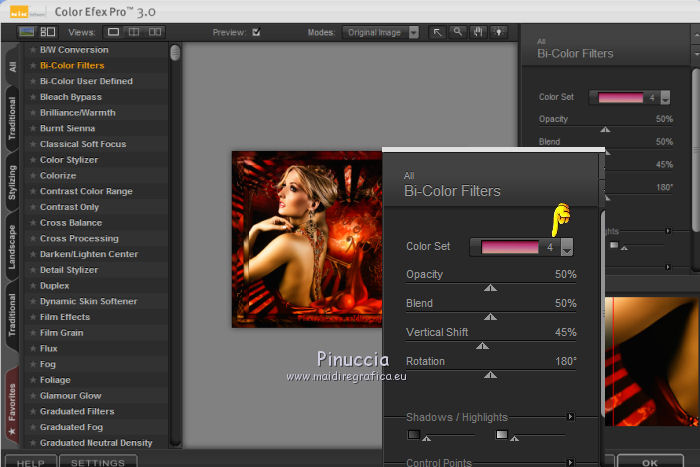Click the light bulb background color tool

(499, 32)
